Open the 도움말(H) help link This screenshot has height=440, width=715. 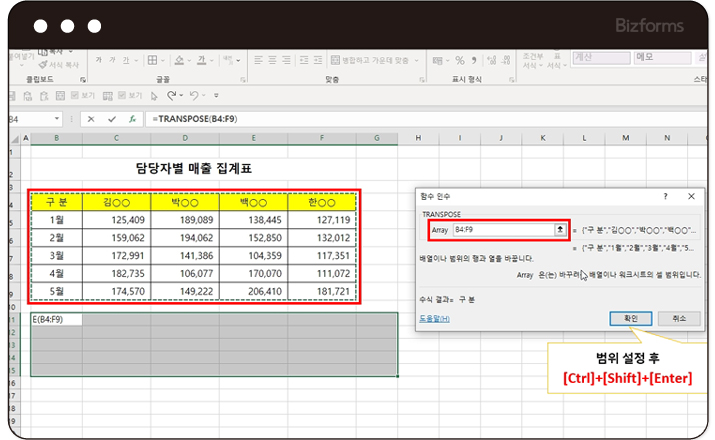click(x=433, y=318)
